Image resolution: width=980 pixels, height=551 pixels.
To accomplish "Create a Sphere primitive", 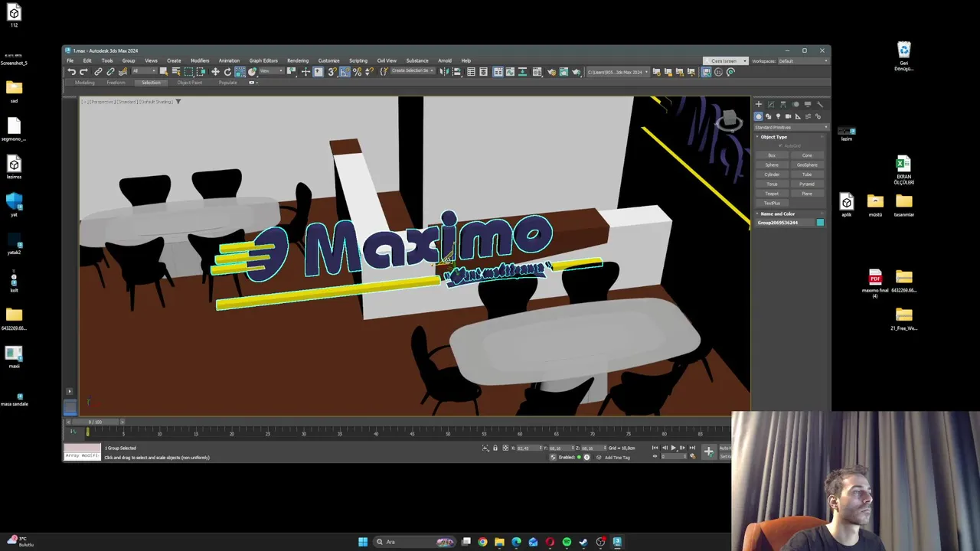I will click(x=772, y=165).
